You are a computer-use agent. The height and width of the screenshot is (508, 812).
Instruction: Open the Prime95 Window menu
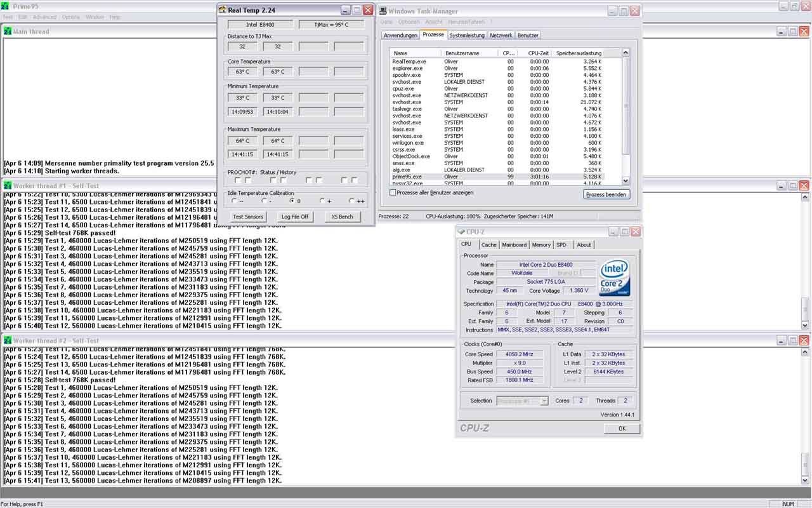coord(95,17)
